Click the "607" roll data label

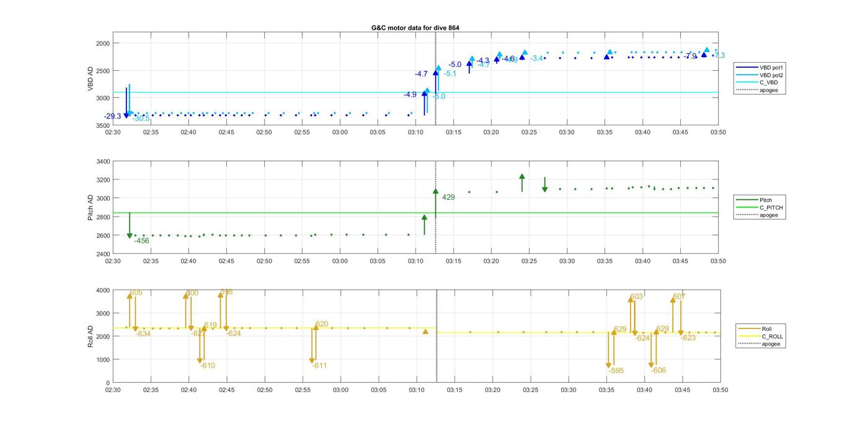point(679,297)
